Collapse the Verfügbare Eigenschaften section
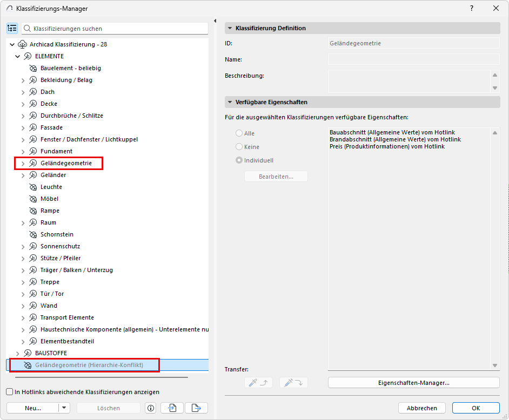Image resolution: width=509 pixels, height=420 pixels. (x=230, y=102)
